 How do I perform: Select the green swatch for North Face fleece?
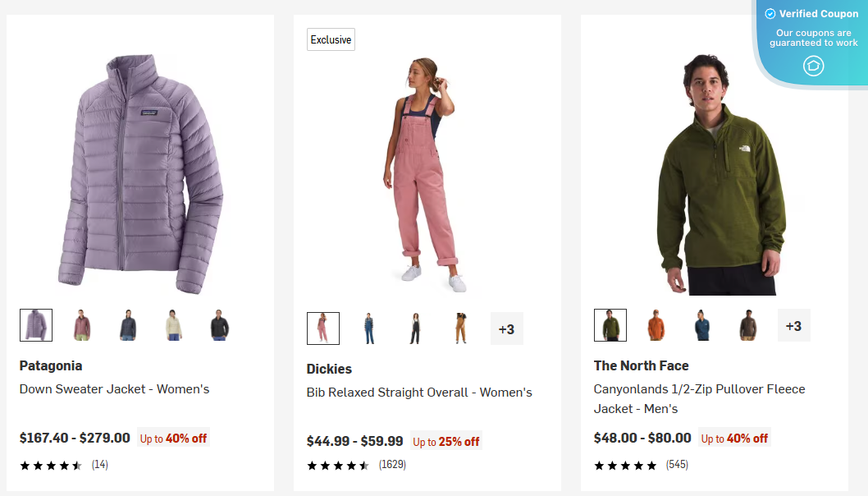tap(610, 324)
